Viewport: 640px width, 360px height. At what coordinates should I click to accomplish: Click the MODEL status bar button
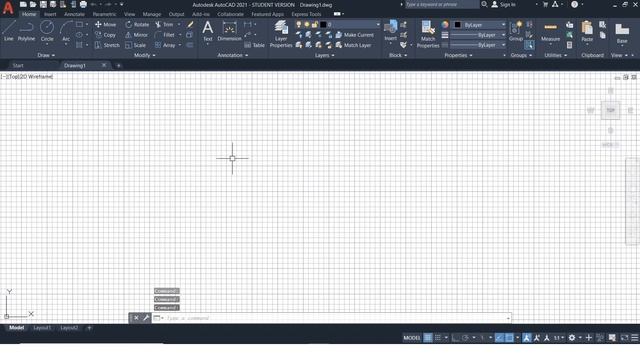pos(411,338)
